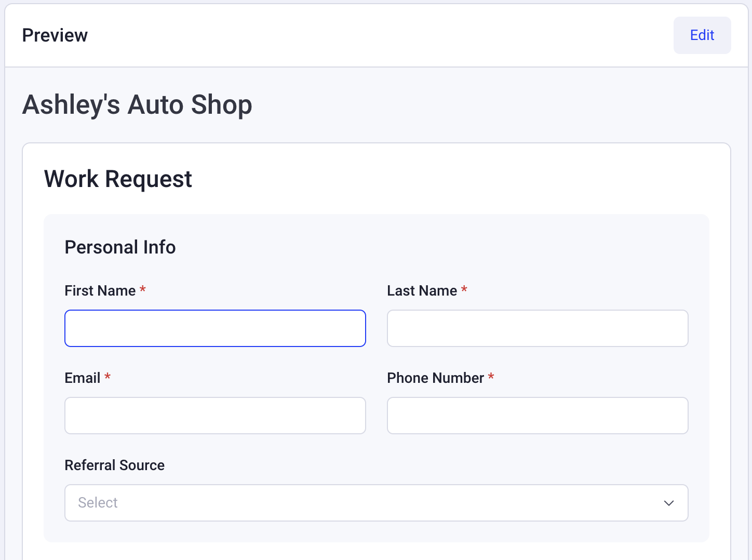This screenshot has height=560, width=752.
Task: Click the First Name label
Action: click(x=101, y=290)
